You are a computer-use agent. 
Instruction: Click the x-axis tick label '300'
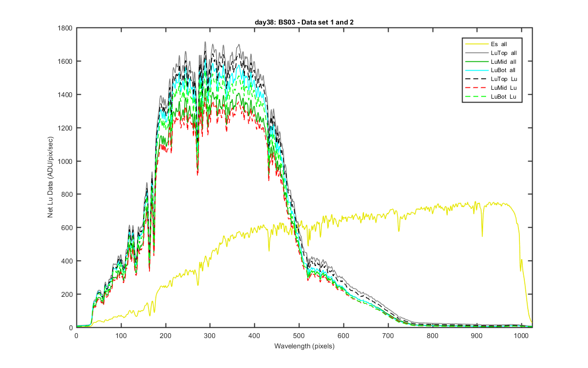210,335
